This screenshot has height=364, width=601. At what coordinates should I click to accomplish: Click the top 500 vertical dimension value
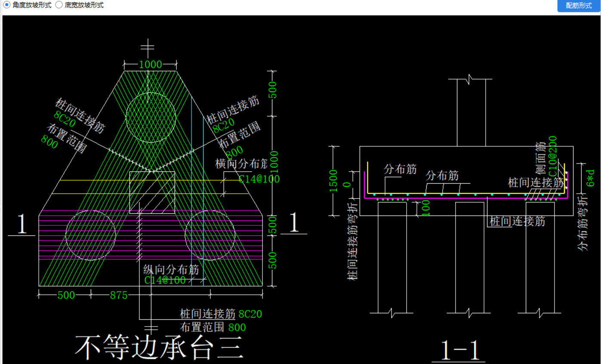click(272, 89)
